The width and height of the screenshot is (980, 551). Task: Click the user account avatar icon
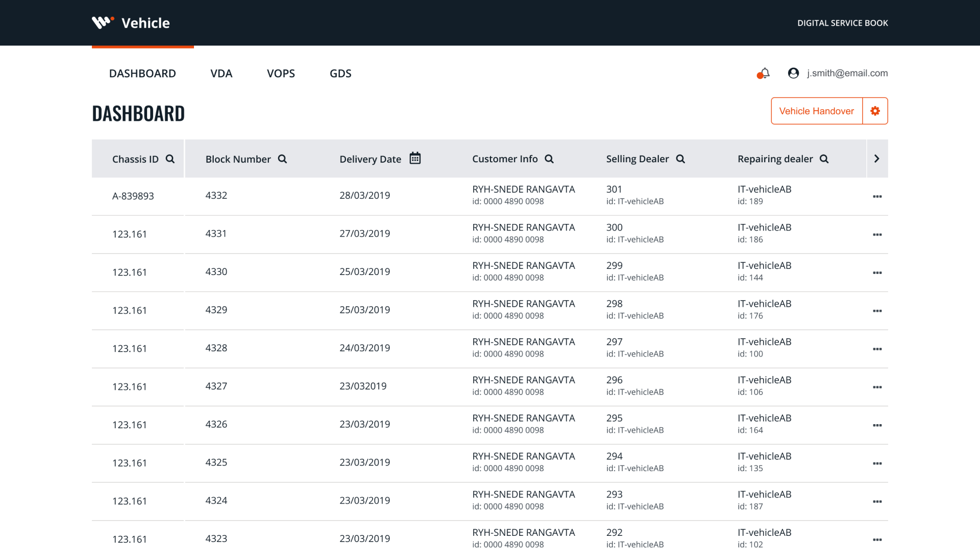click(x=793, y=73)
